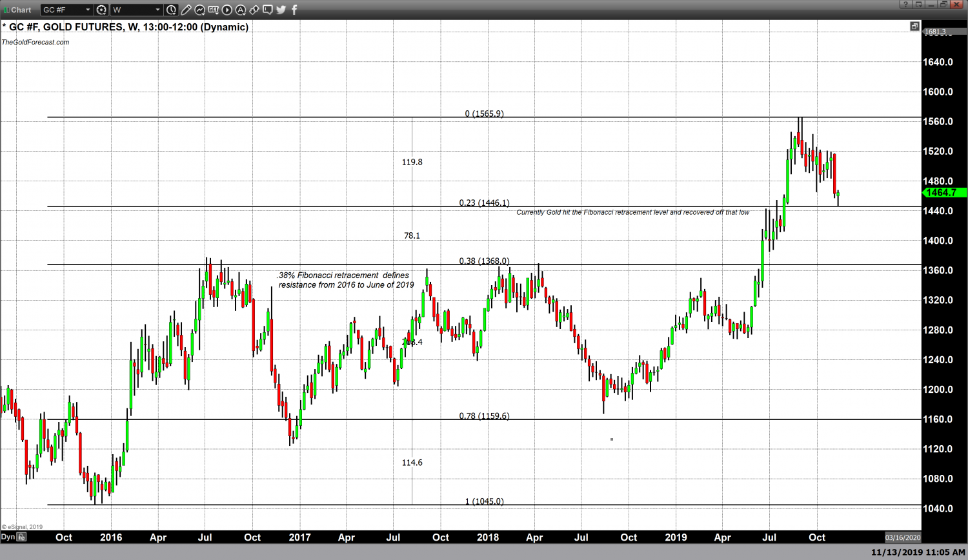The height and width of the screenshot is (560, 968).
Task: Open the studies chart-line icon
Action: (199, 10)
